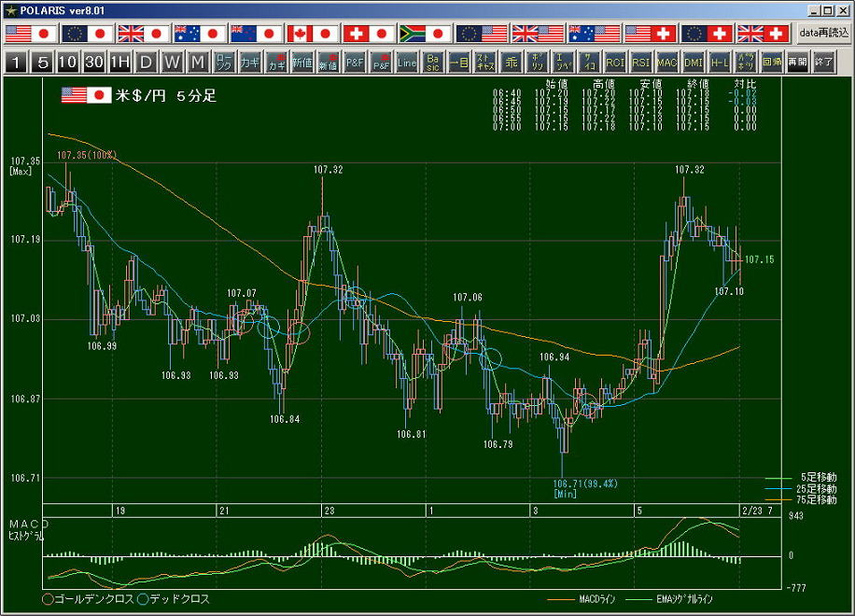Select the GBP/CHF flag pair button
This screenshot has width=855, height=616.
point(763,34)
